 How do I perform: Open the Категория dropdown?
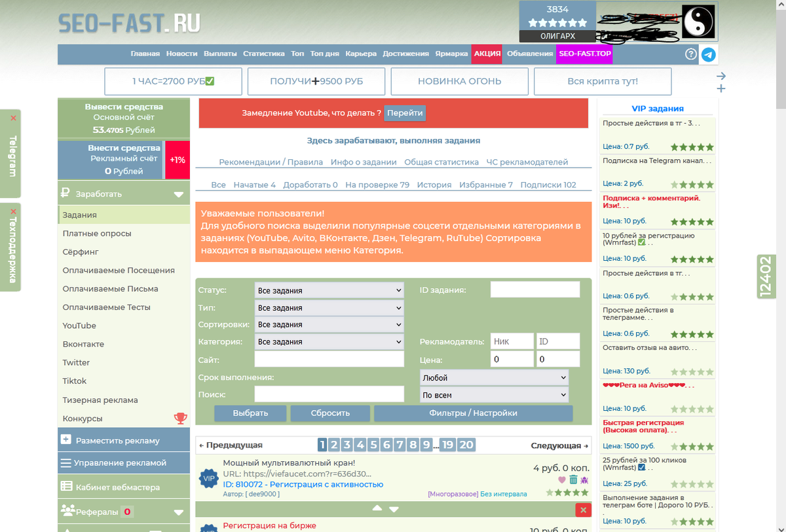click(x=329, y=341)
